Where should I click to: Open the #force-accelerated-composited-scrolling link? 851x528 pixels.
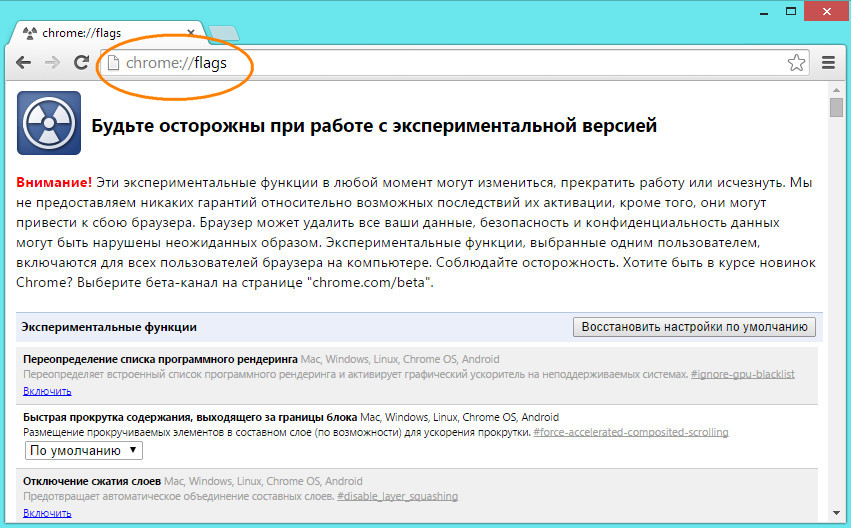(x=631, y=432)
